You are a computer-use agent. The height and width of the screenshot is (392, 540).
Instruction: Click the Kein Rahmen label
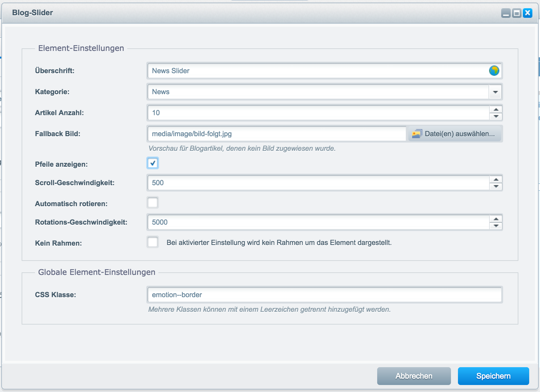tap(59, 243)
